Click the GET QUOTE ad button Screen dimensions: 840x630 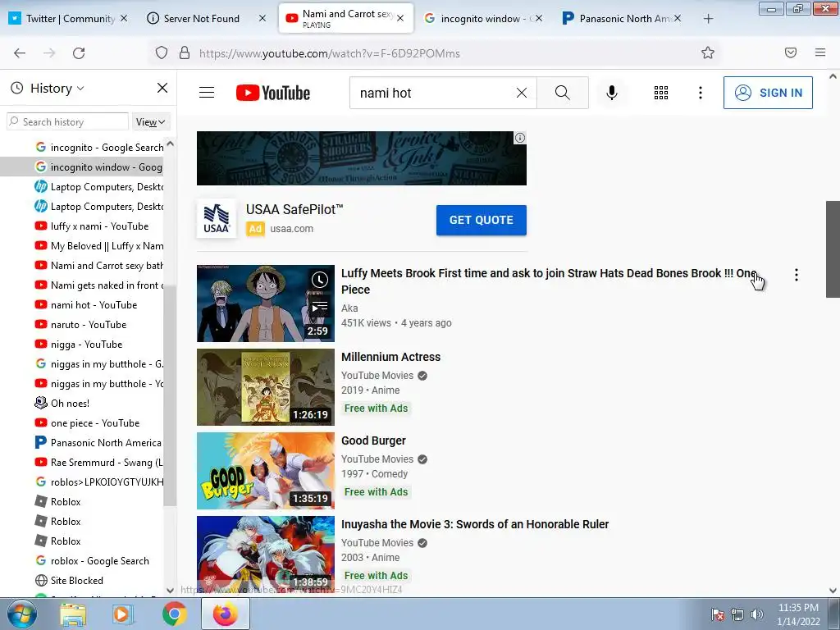point(481,220)
